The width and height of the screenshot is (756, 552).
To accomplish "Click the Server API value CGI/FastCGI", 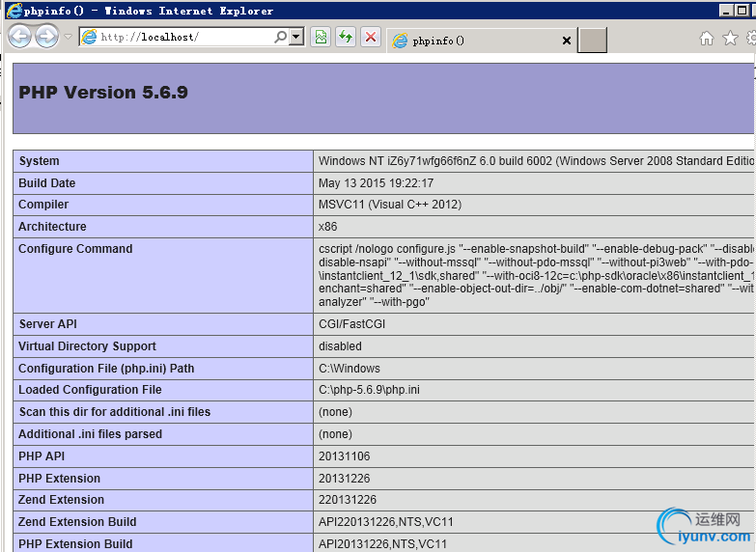I will tap(352, 324).
